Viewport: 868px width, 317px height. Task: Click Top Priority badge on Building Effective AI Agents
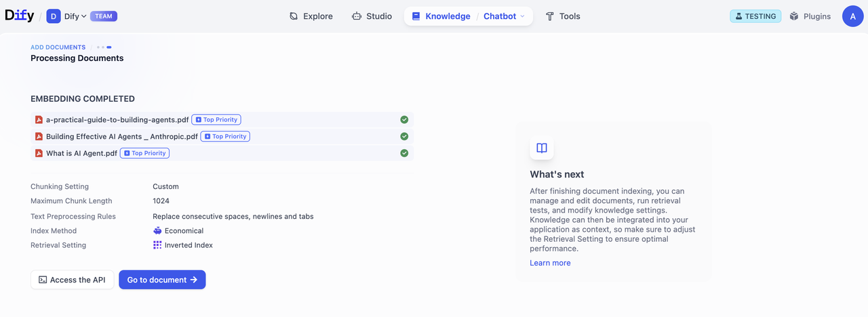pyautogui.click(x=225, y=137)
